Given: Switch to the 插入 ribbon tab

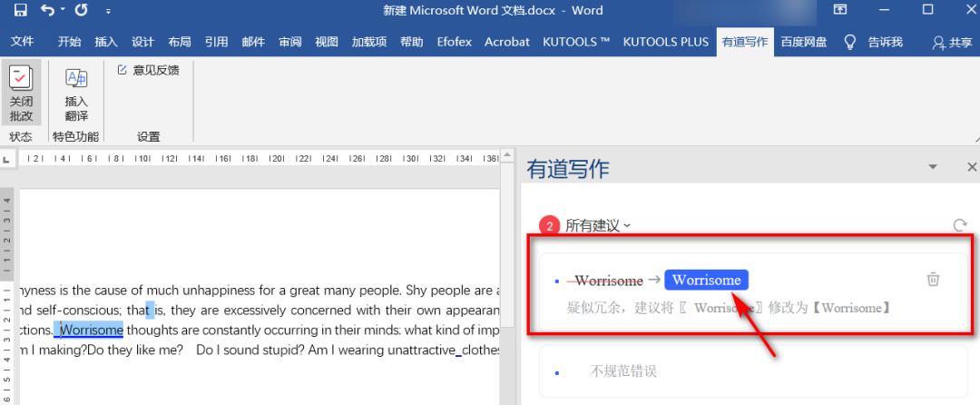Looking at the screenshot, I should pyautogui.click(x=106, y=42).
